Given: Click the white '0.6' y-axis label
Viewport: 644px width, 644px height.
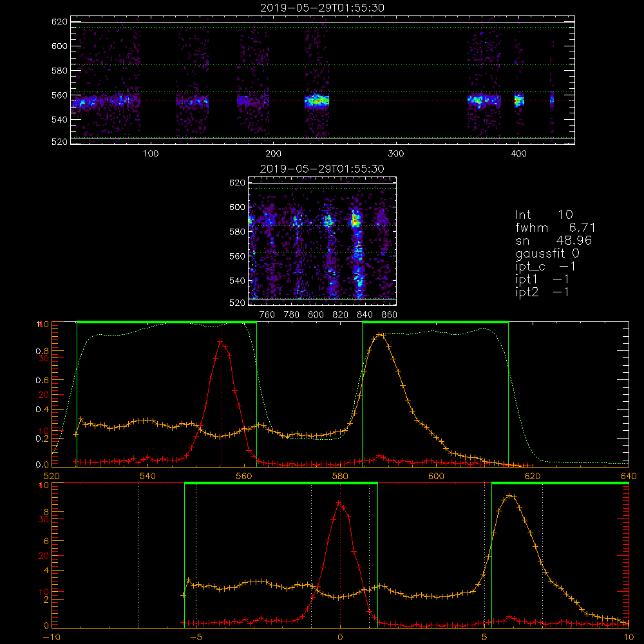Looking at the screenshot, I should point(42,381).
